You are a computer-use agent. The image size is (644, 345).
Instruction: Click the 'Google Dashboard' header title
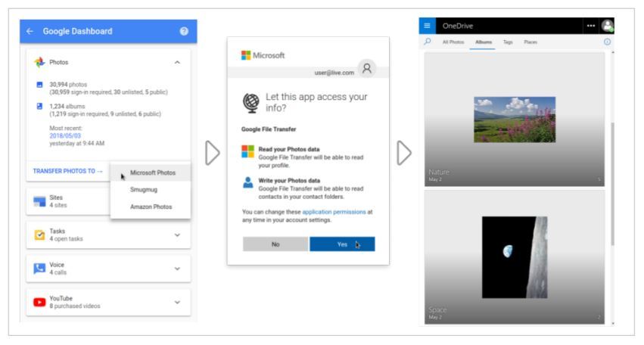(78, 31)
